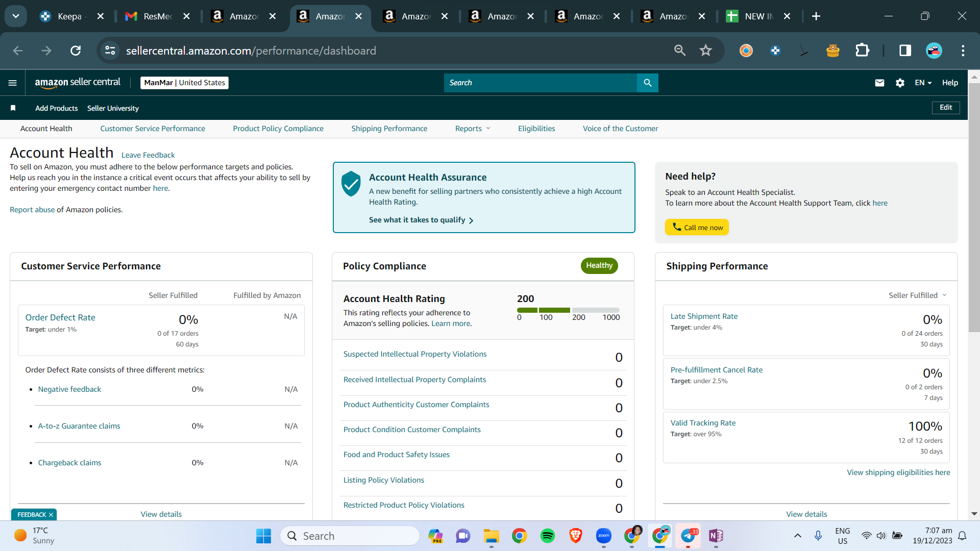980x551 pixels.
Task: Click the Keepa extension icon in toolbar
Action: click(x=775, y=51)
